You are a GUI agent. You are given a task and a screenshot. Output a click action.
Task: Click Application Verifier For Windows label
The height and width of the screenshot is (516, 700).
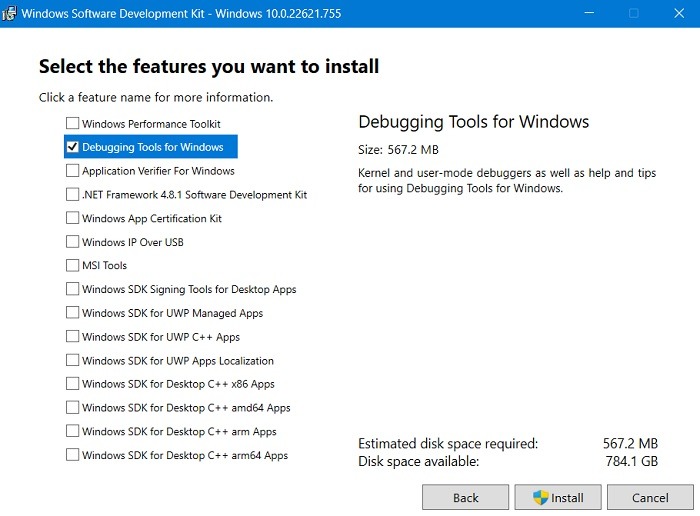[x=158, y=171]
